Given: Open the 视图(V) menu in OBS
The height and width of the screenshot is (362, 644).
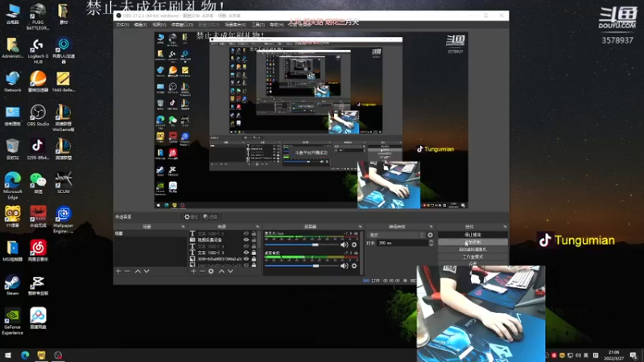Looking at the screenshot, I should (159, 25).
